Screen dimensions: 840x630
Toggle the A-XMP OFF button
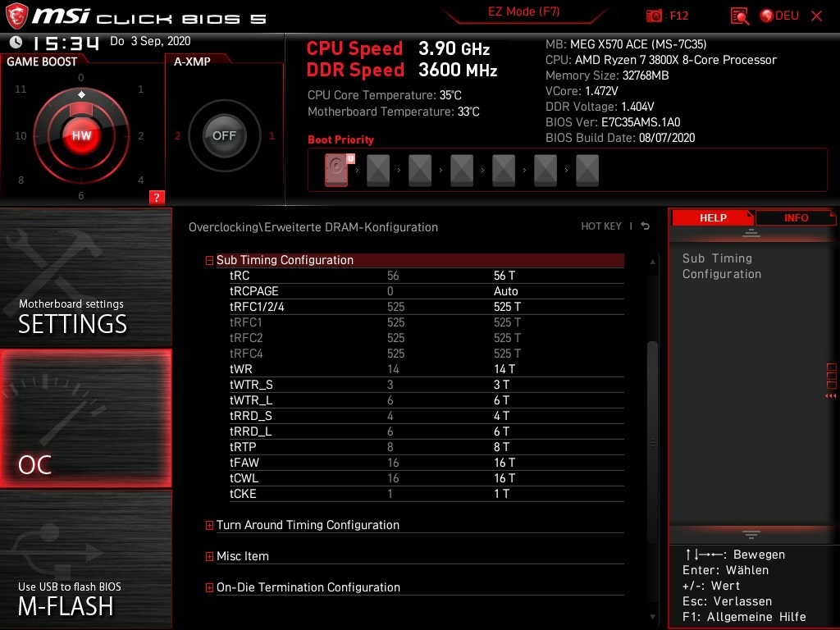(x=224, y=135)
